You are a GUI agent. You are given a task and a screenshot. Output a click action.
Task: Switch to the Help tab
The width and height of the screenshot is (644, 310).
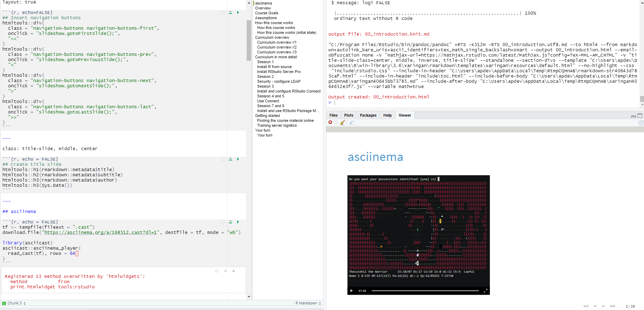(388, 115)
